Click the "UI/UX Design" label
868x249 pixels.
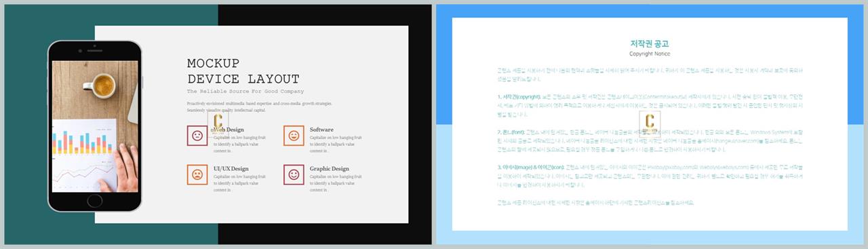click(231, 168)
